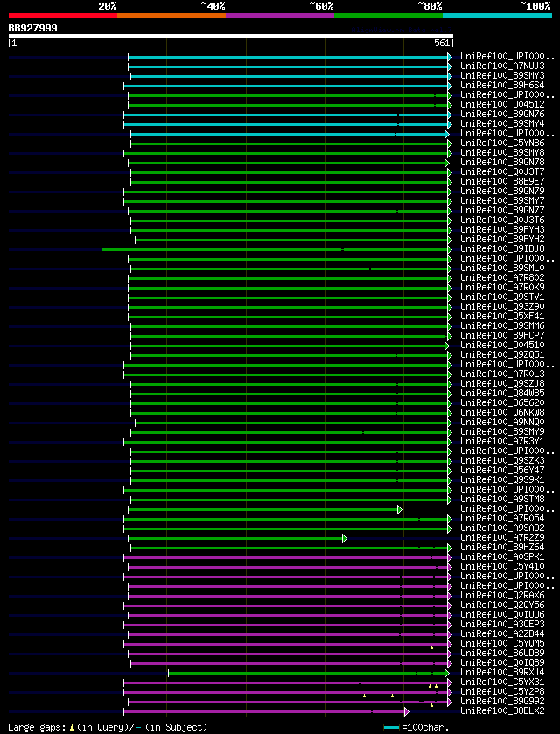Open hit UniRef100_A7NUJ3

(x=502, y=66)
